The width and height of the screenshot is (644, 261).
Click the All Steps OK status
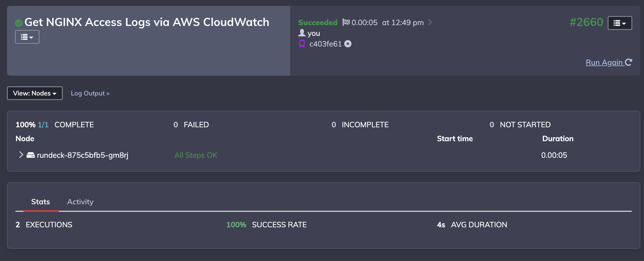tap(196, 155)
